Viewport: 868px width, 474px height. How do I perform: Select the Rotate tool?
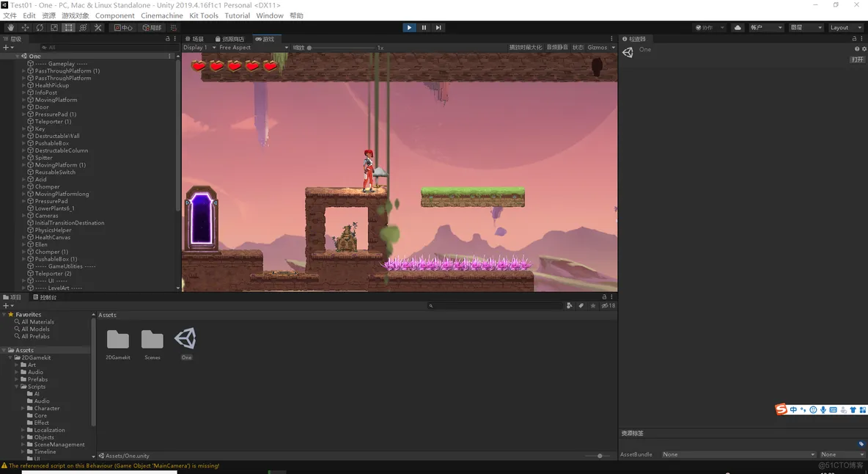pos(40,28)
